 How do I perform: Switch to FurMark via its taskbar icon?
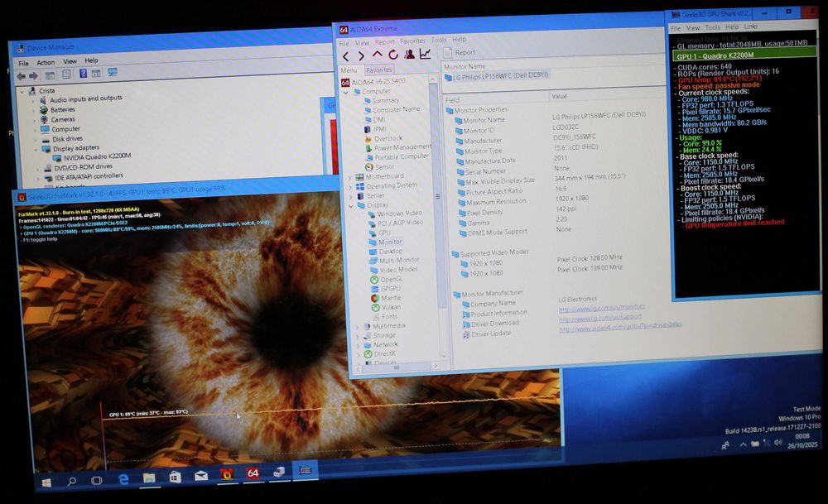point(227,474)
